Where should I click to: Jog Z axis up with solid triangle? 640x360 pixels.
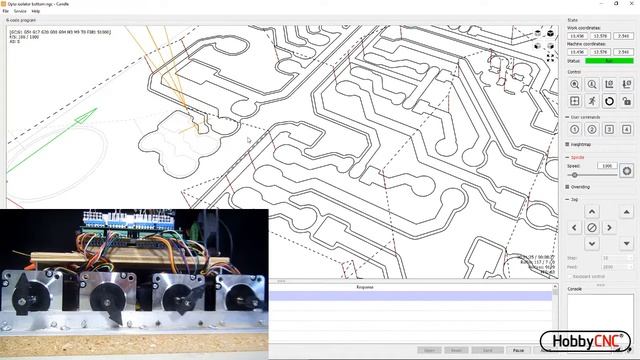[x=627, y=211]
